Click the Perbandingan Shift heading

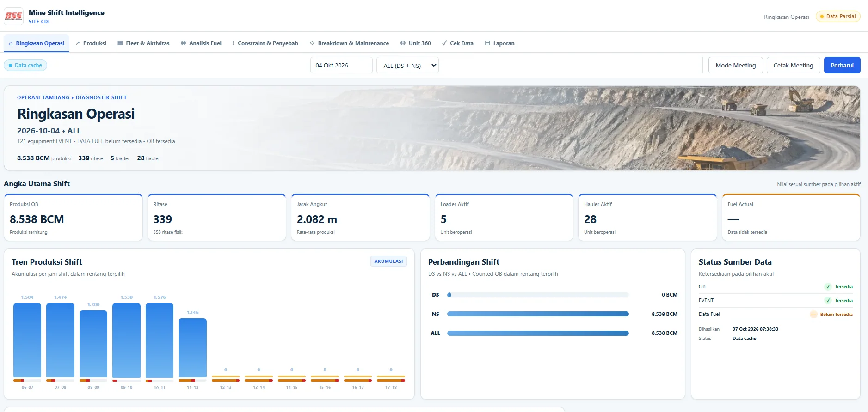pyautogui.click(x=464, y=262)
